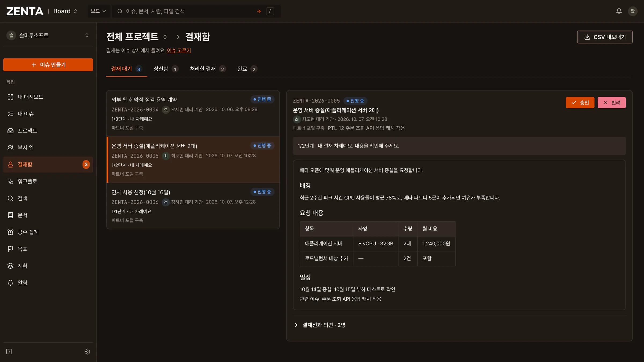The width and height of the screenshot is (644, 362).
Task: Switch to 처리한 결재 tab
Action: [x=208, y=69]
